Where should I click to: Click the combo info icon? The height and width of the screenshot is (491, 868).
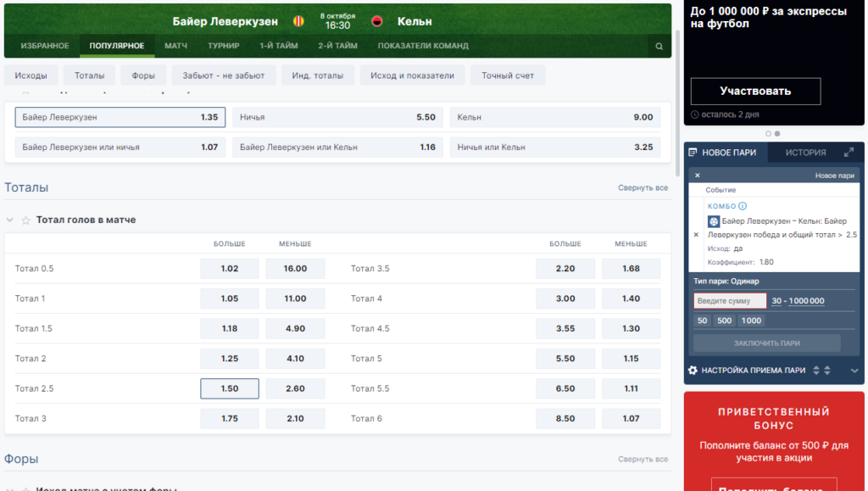coord(743,206)
